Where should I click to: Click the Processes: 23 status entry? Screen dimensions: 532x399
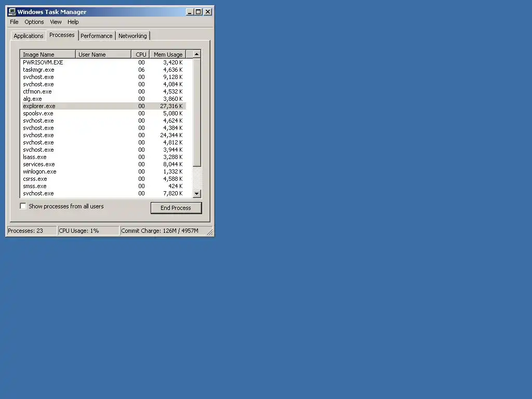pyautogui.click(x=32, y=231)
